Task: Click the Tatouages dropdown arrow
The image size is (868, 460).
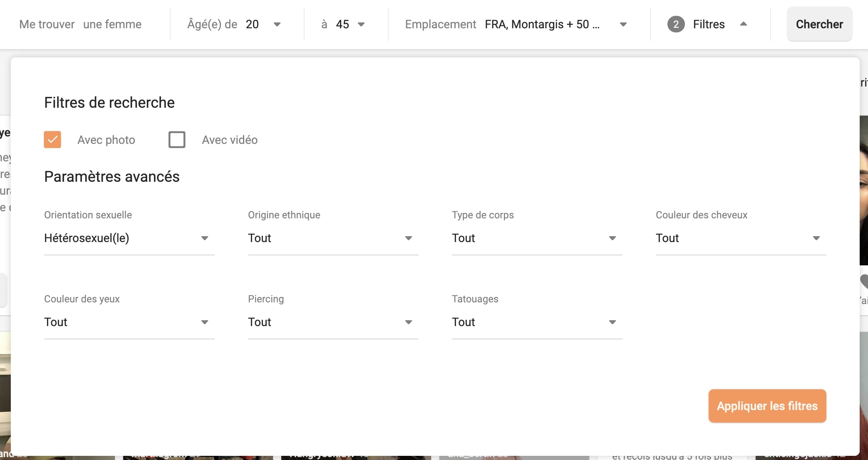Action: [612, 322]
